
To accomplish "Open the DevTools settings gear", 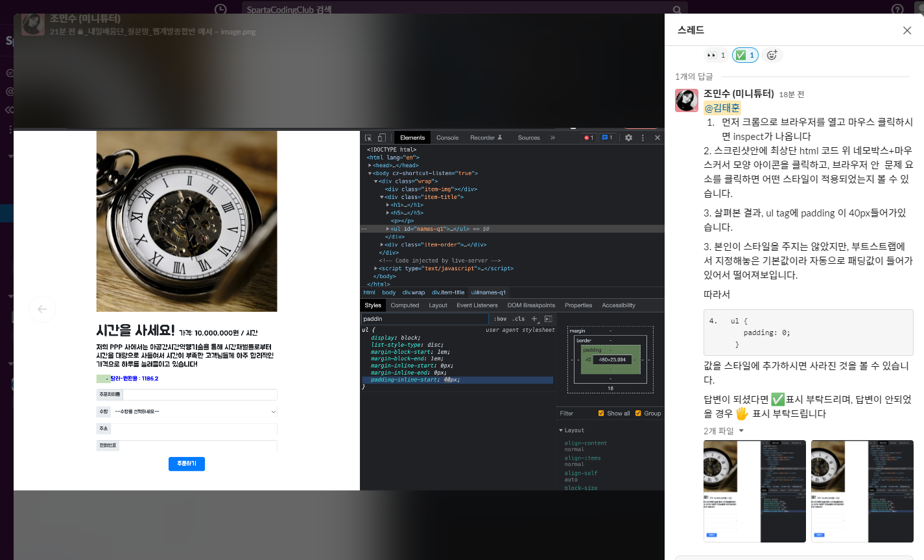I will click(x=628, y=137).
